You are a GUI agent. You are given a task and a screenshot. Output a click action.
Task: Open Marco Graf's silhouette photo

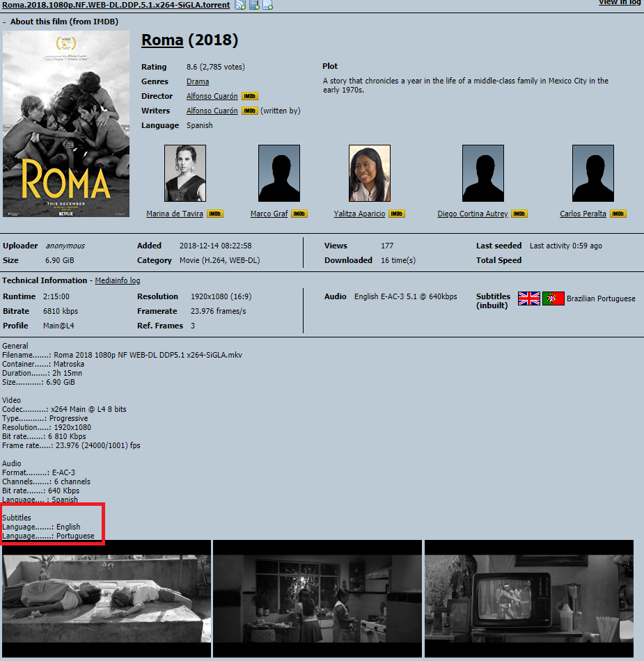pyautogui.click(x=279, y=173)
